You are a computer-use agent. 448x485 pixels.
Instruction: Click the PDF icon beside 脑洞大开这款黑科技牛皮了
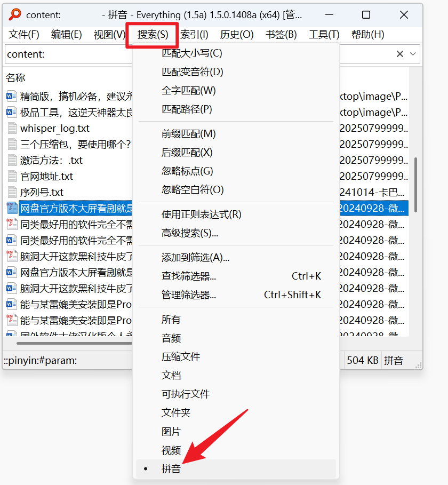point(12,256)
